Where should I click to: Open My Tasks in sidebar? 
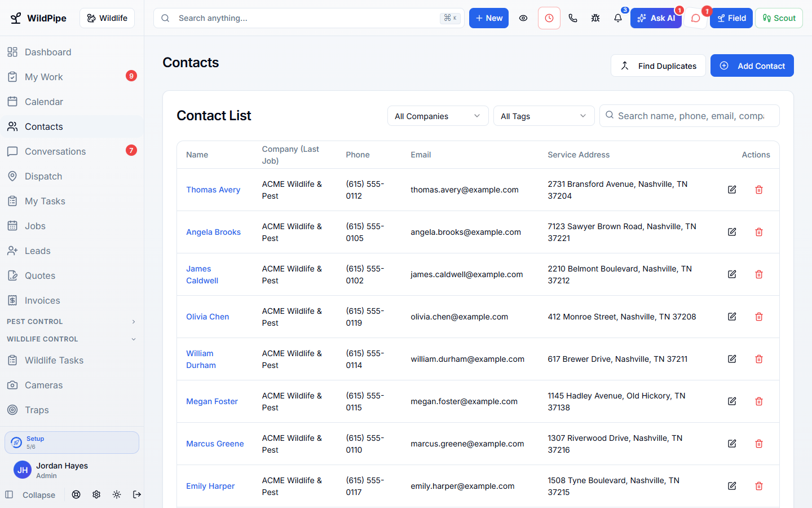click(x=72, y=201)
